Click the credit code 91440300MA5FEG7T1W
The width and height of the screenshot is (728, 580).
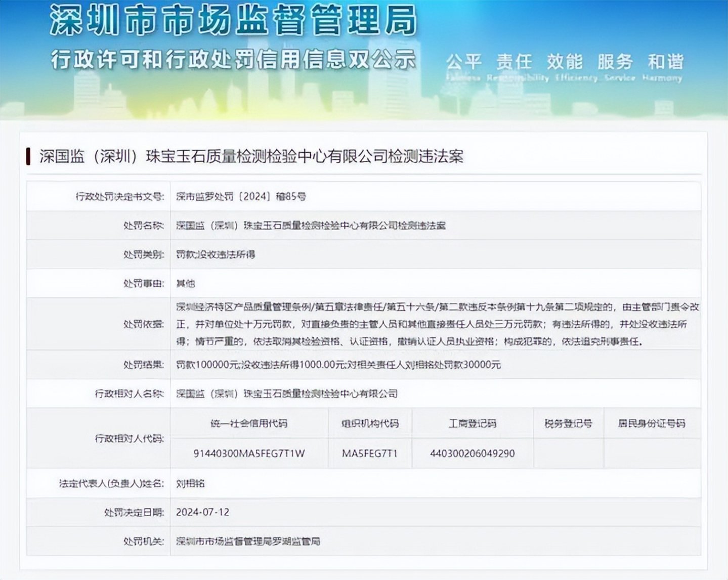click(249, 453)
